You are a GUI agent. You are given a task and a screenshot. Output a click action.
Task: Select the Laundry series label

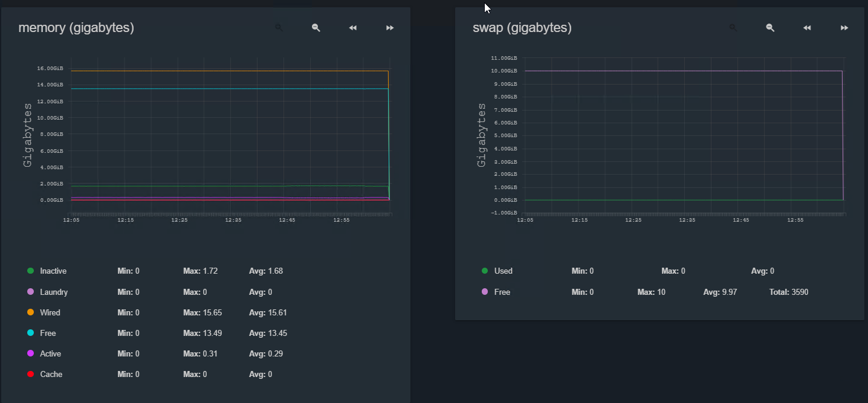pyautogui.click(x=54, y=292)
